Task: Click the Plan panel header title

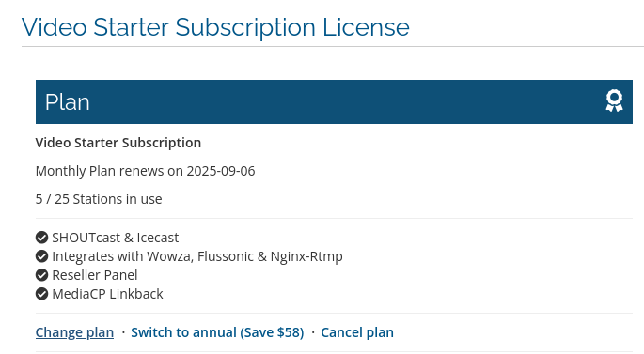Action: [68, 102]
